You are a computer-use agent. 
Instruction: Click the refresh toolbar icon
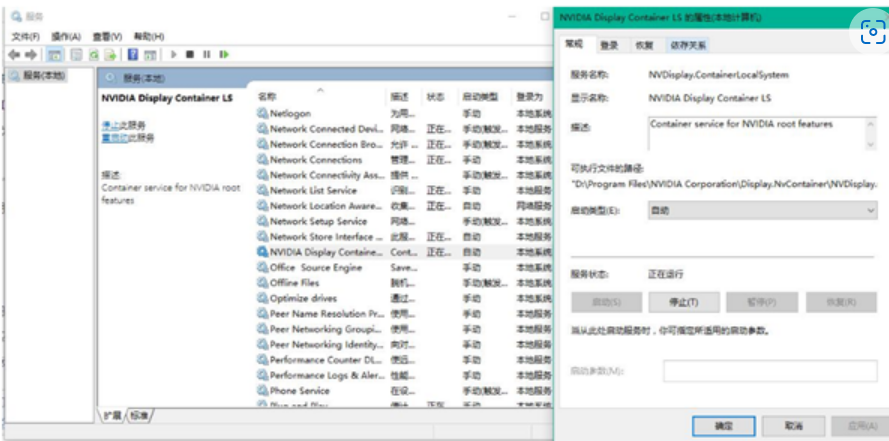(x=95, y=54)
